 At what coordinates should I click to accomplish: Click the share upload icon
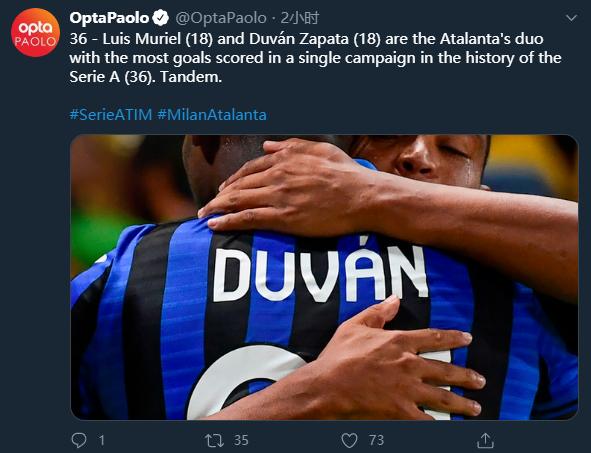coord(485,440)
